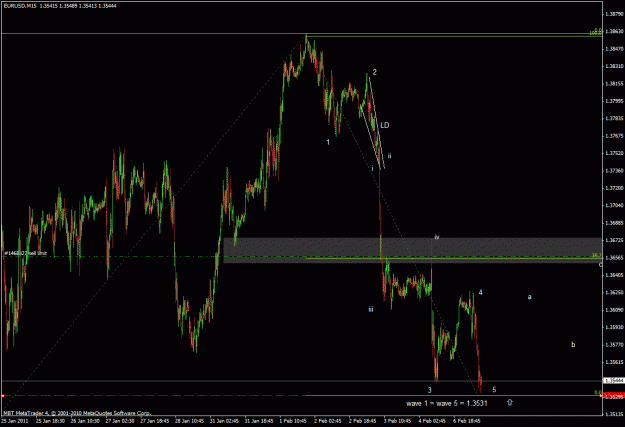This screenshot has width=625, height=427.
Task: Select time axis label '2 Feb 02:45'
Action: pyautogui.click(x=328, y=421)
